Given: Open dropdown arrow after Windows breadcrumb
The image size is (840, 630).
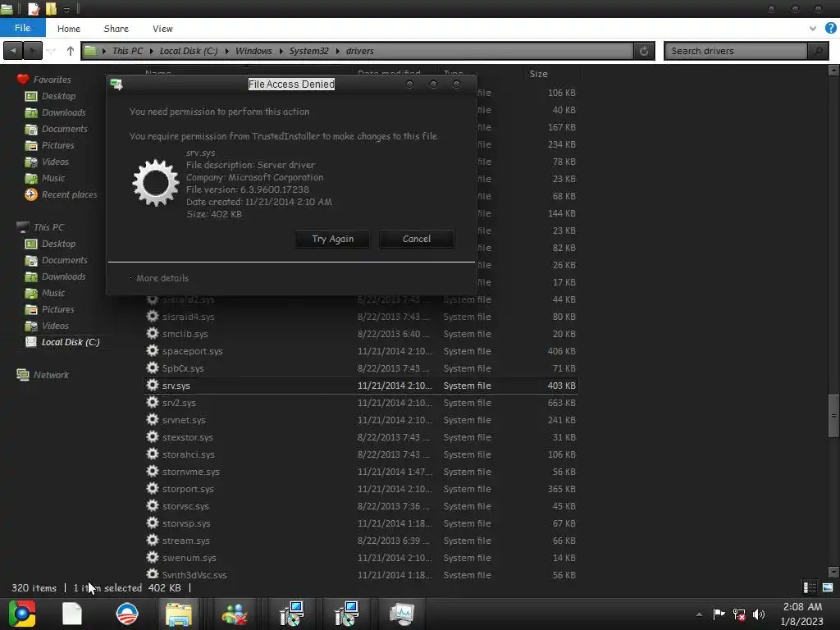Looking at the screenshot, I should (281, 52).
